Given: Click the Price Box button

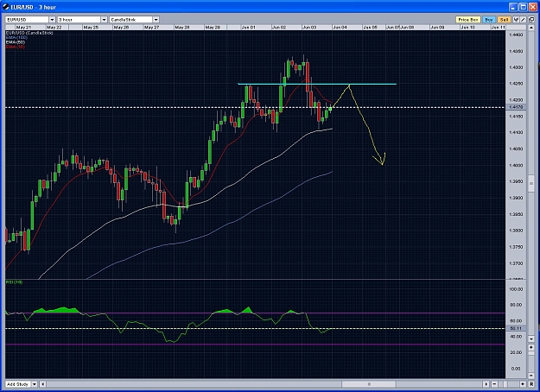Looking at the screenshot, I should tap(468, 20).
